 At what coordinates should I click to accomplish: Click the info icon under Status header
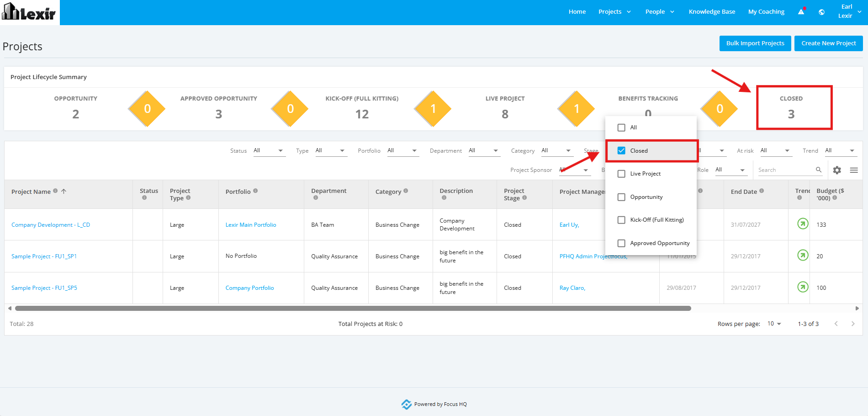click(x=144, y=198)
